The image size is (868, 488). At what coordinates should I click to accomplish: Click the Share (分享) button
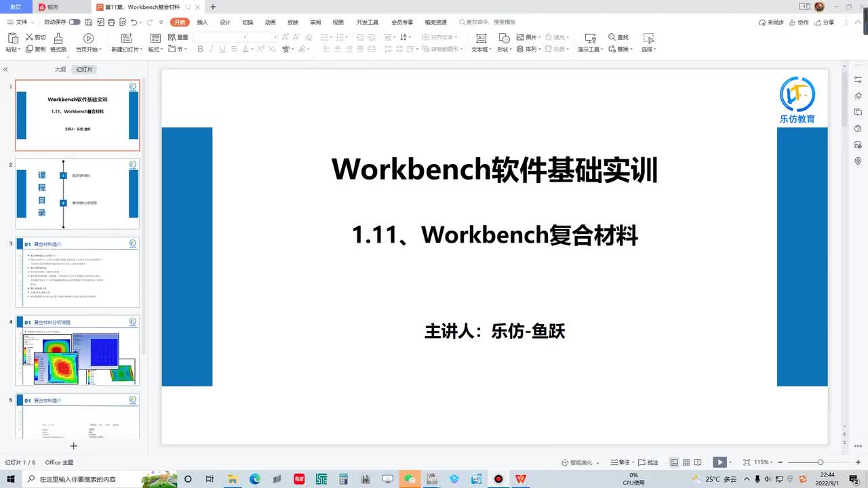825,22
